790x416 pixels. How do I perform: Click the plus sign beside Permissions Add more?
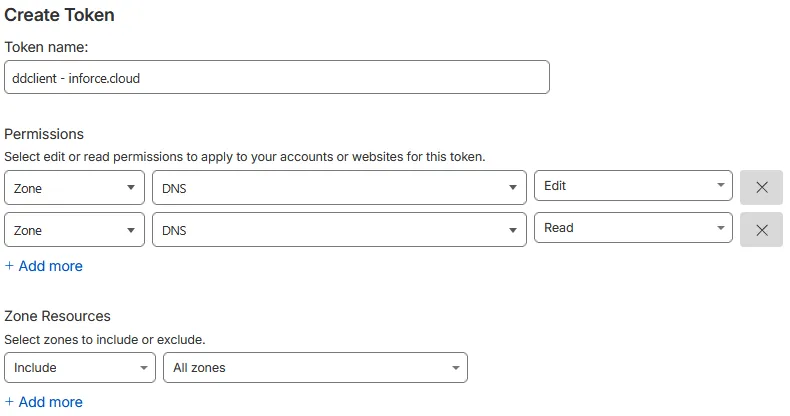(10, 266)
